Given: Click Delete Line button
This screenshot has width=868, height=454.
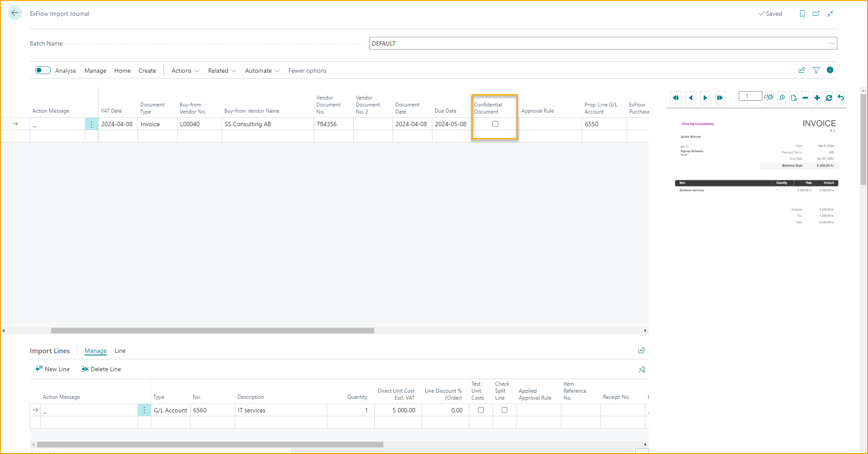Looking at the screenshot, I should pyautogui.click(x=101, y=369).
